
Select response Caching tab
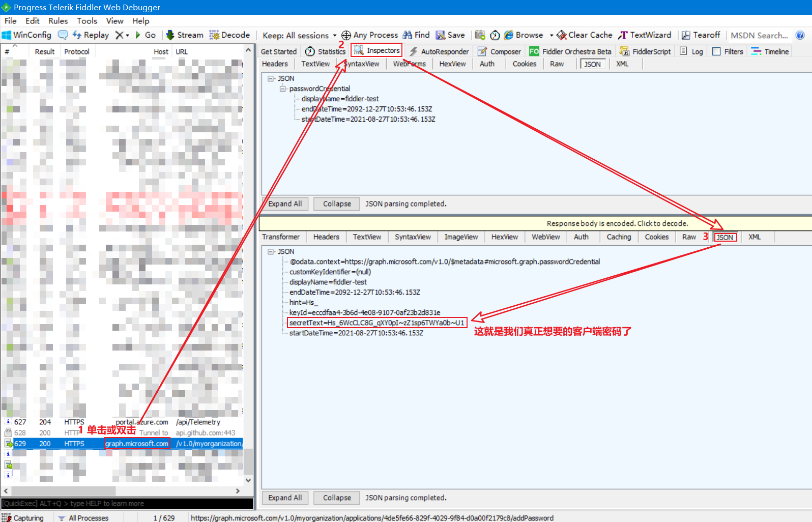pos(619,237)
